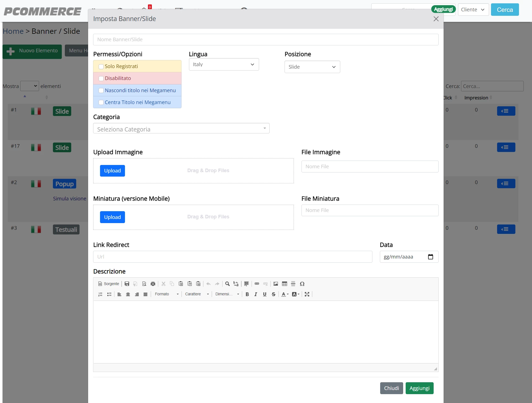Click the insert link icon
Screen dimensions: 532x403
[257, 284]
